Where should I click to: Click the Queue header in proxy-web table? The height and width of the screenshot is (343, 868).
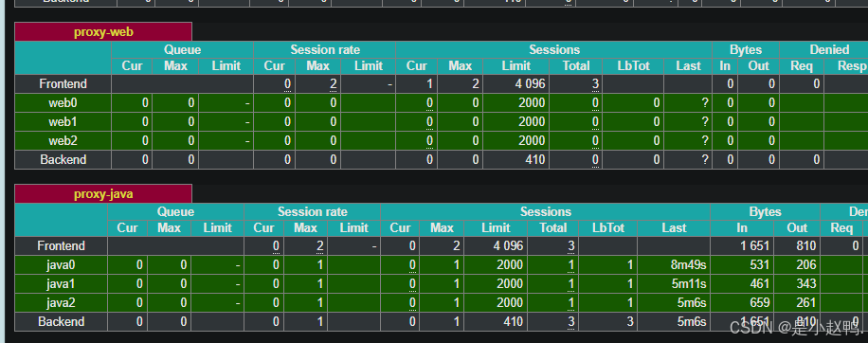(x=182, y=50)
